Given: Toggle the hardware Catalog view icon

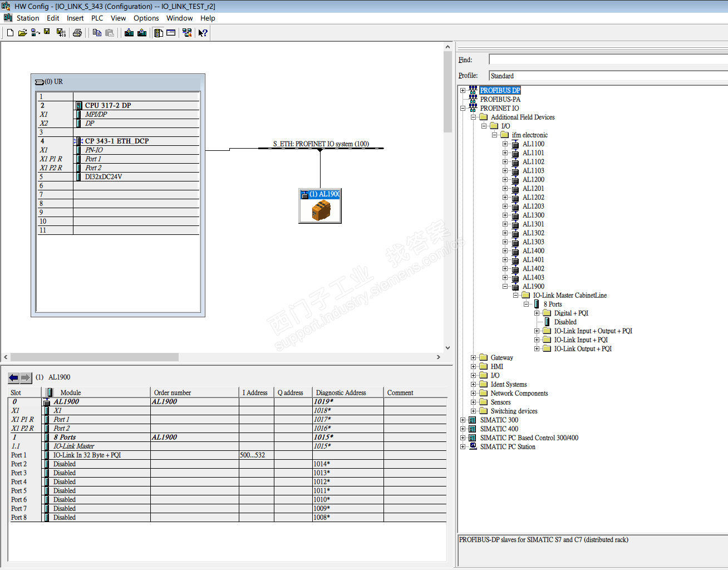Looking at the screenshot, I should (x=159, y=33).
